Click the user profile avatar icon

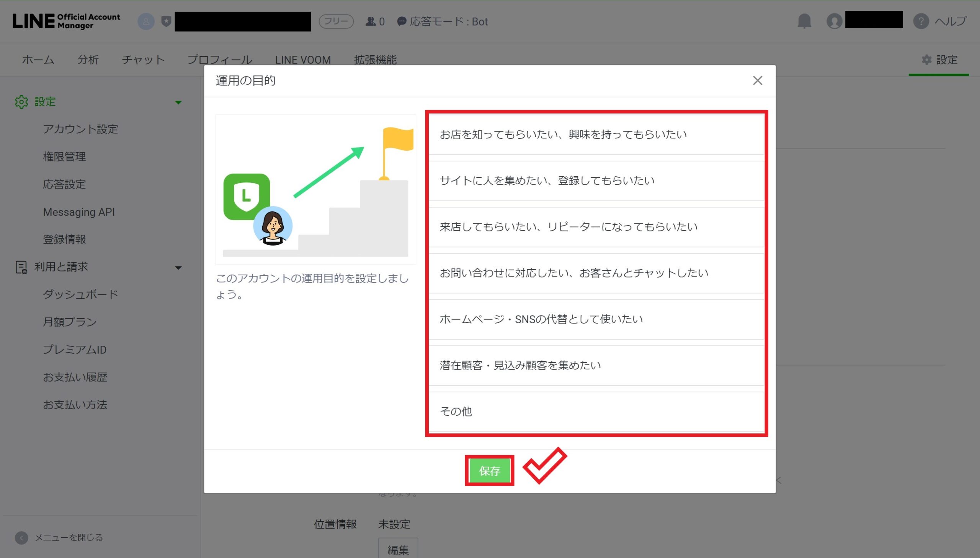click(x=834, y=21)
